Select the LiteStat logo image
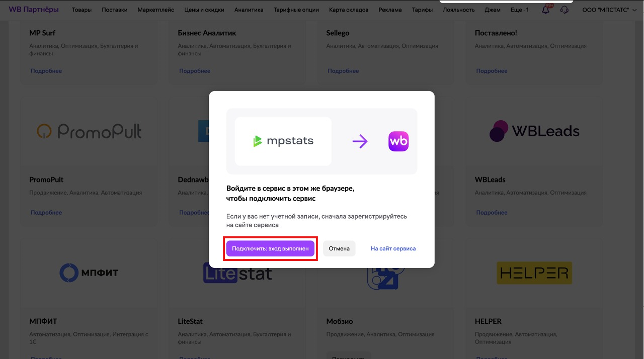This screenshot has width=644, height=359. click(237, 273)
